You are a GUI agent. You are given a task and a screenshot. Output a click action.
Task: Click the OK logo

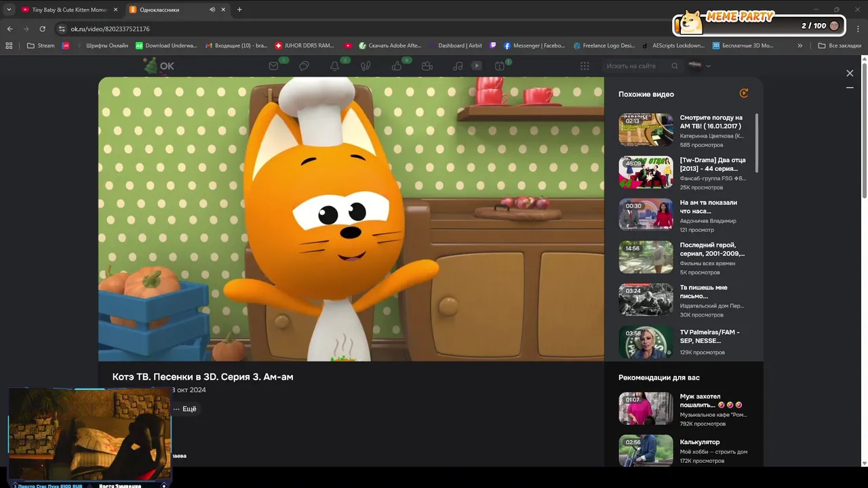point(159,66)
